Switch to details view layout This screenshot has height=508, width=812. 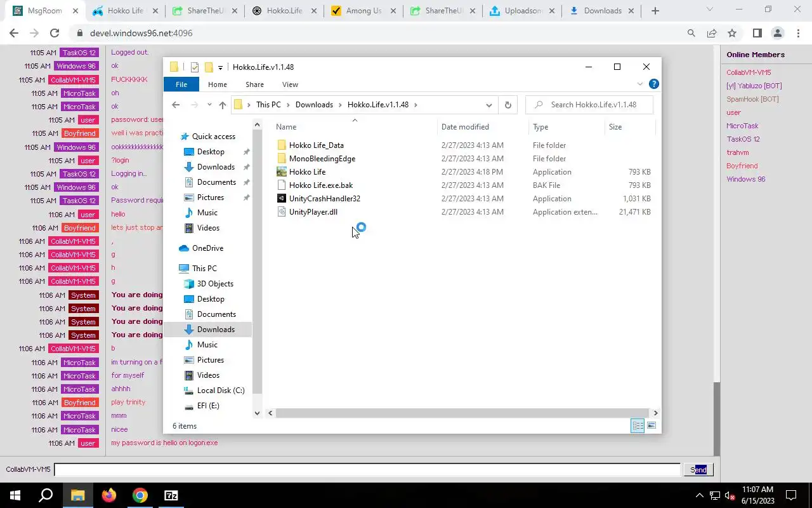[638, 425]
